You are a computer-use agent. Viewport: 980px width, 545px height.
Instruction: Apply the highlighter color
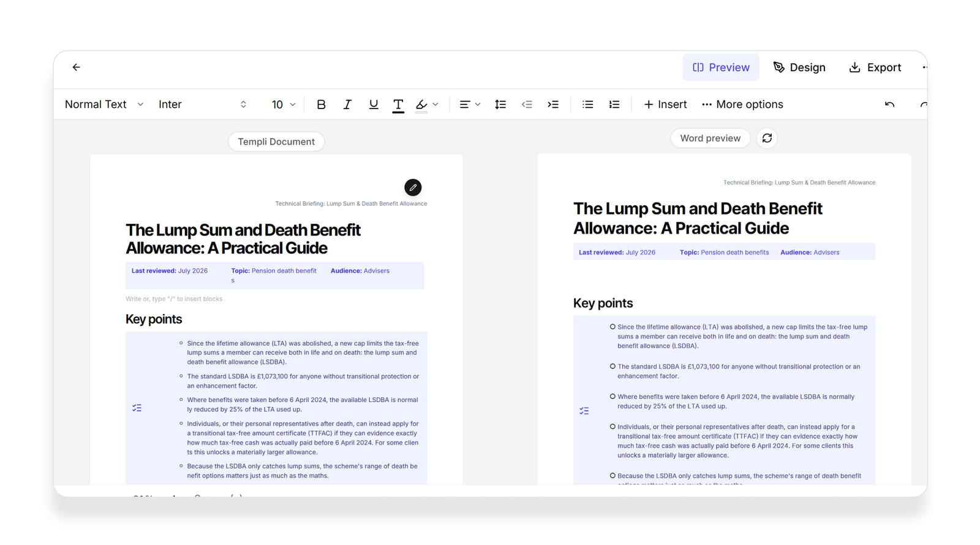tap(421, 105)
